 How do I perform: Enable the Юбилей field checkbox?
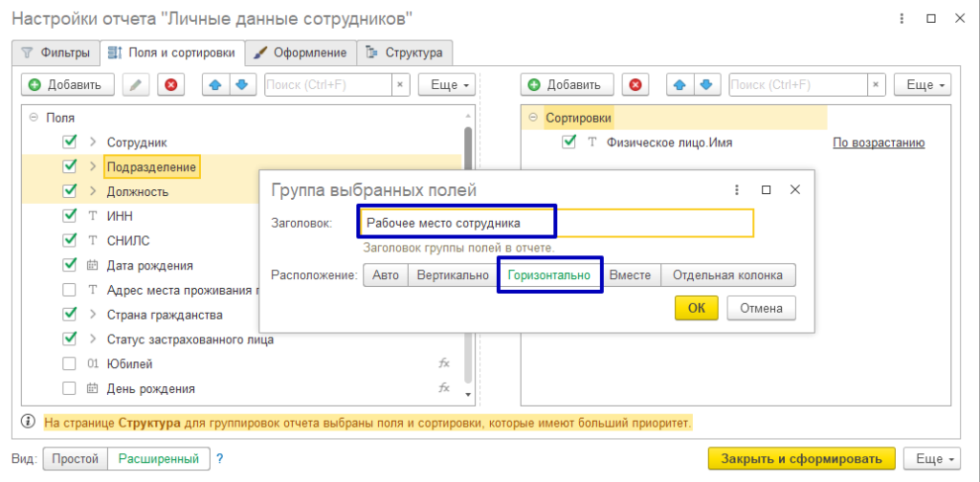69,363
